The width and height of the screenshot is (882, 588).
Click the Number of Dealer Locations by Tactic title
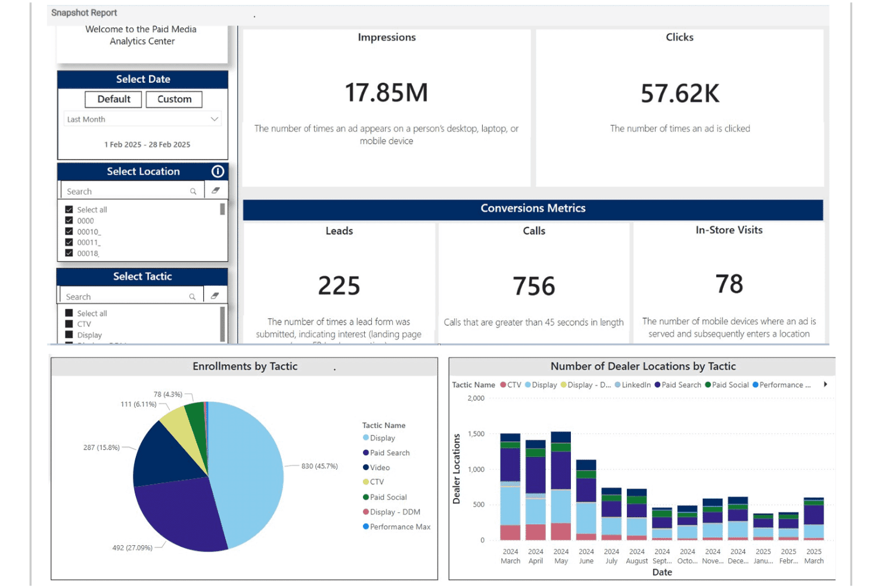(643, 366)
